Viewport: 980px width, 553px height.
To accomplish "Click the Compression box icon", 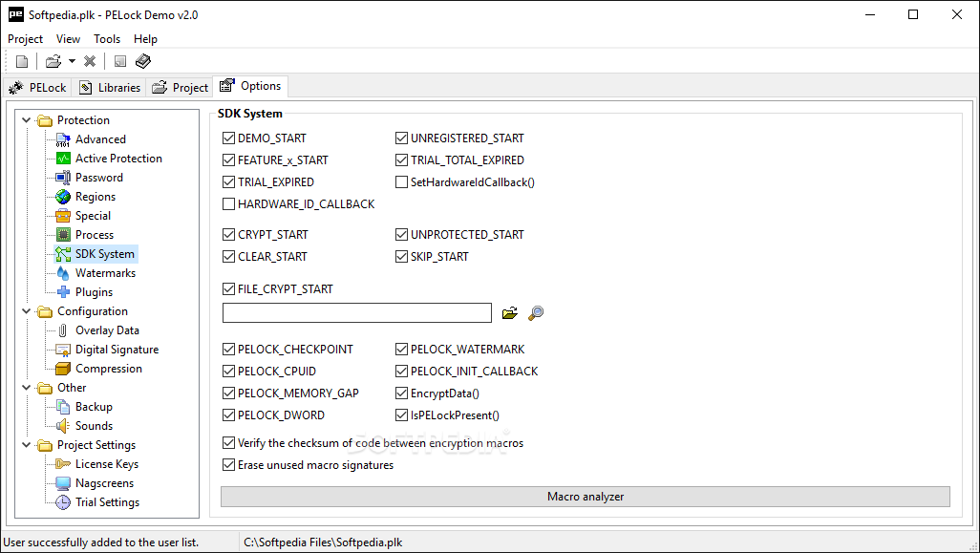I will 63,369.
